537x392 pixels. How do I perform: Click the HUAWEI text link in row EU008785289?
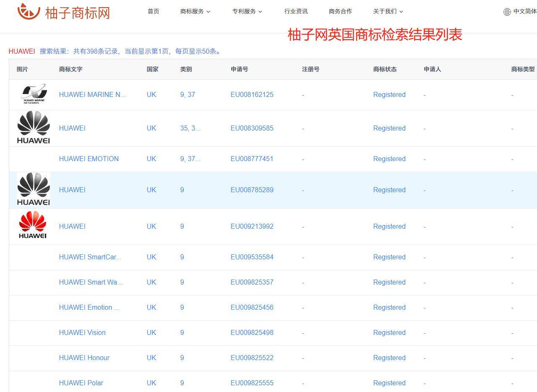point(72,190)
